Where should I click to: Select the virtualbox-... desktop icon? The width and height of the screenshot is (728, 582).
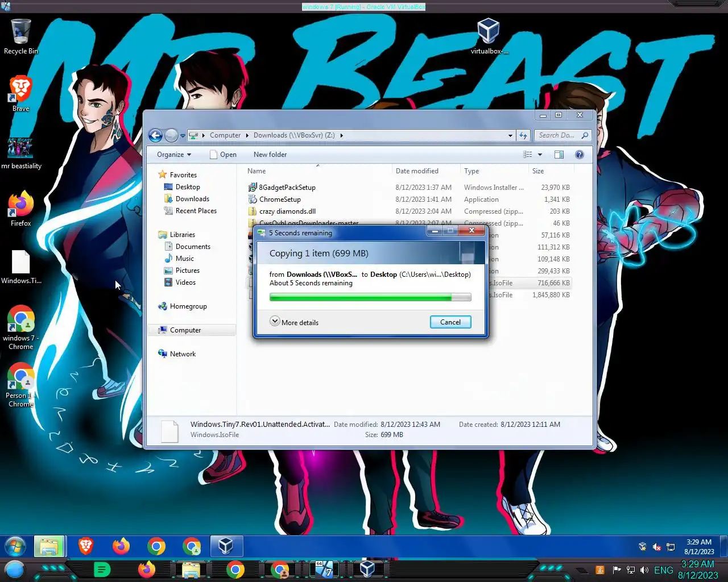pos(489,36)
